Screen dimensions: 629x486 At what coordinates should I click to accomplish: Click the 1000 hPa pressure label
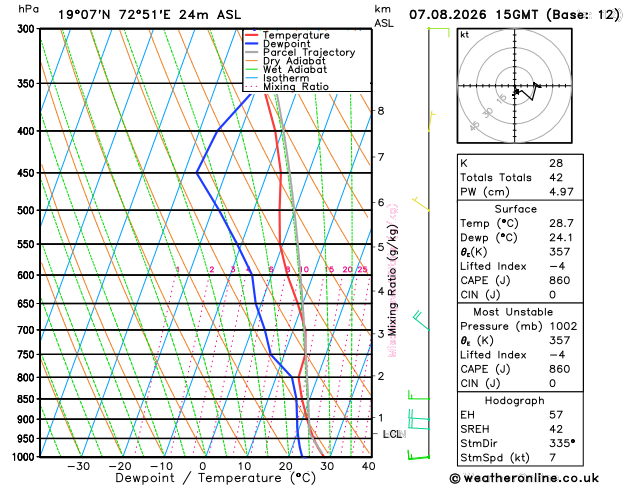click(x=24, y=457)
